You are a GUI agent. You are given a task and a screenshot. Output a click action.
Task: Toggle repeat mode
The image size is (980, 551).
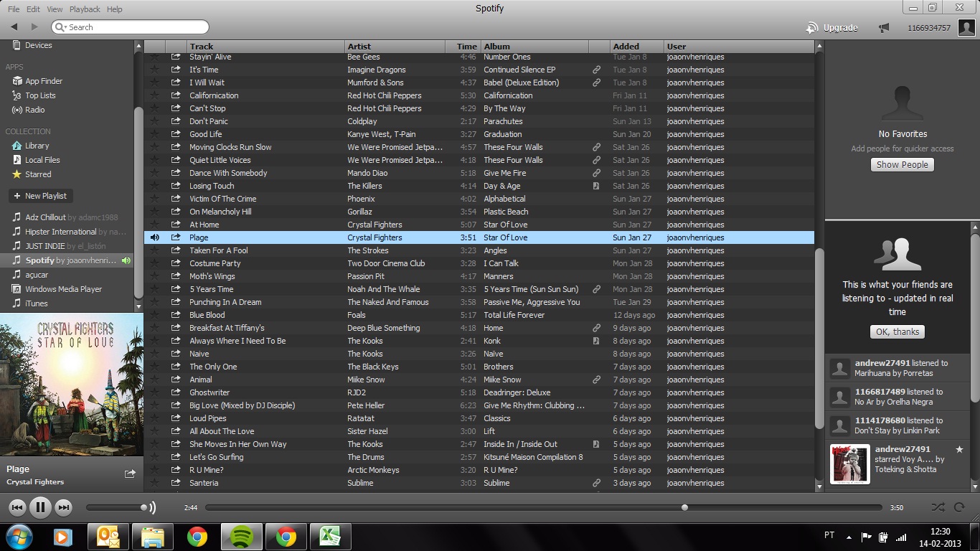click(x=959, y=507)
